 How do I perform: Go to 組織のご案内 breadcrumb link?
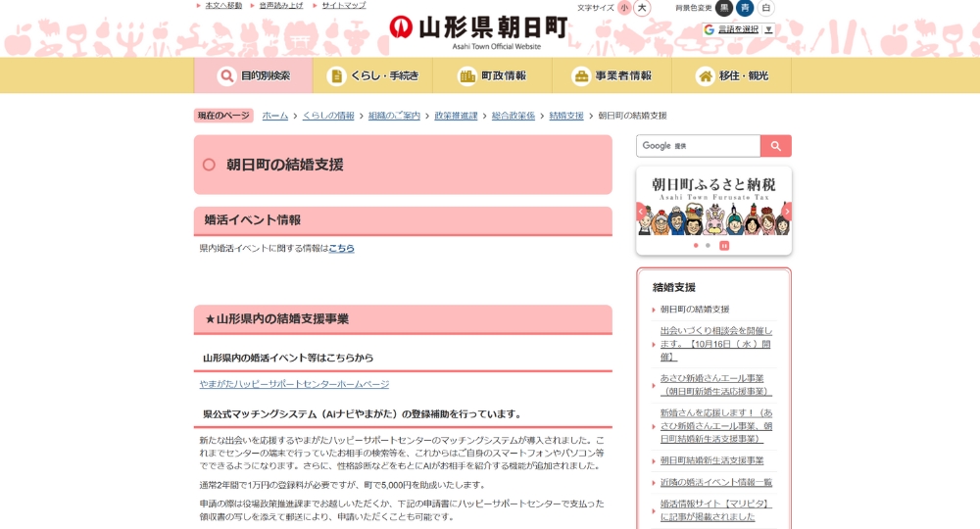394,116
